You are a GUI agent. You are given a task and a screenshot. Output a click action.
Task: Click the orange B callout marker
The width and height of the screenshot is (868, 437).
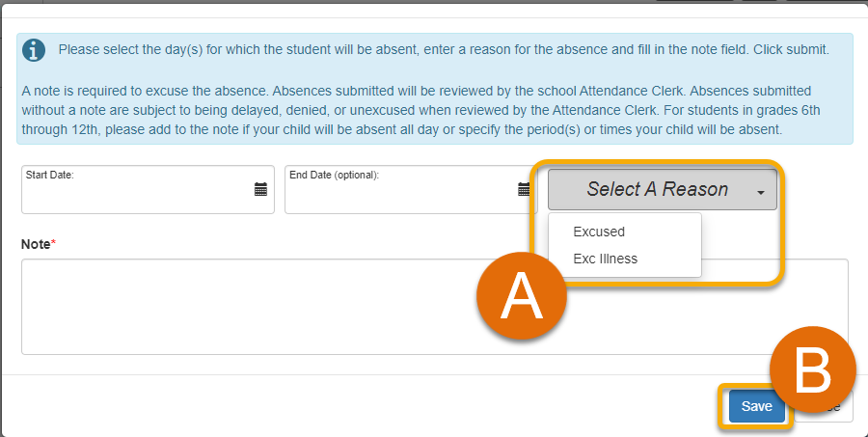pos(813,369)
